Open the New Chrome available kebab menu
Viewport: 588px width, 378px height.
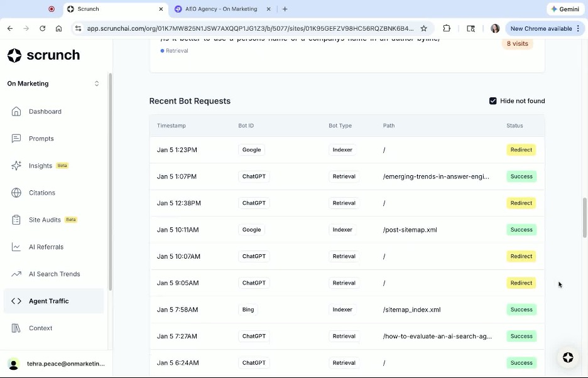(x=577, y=28)
